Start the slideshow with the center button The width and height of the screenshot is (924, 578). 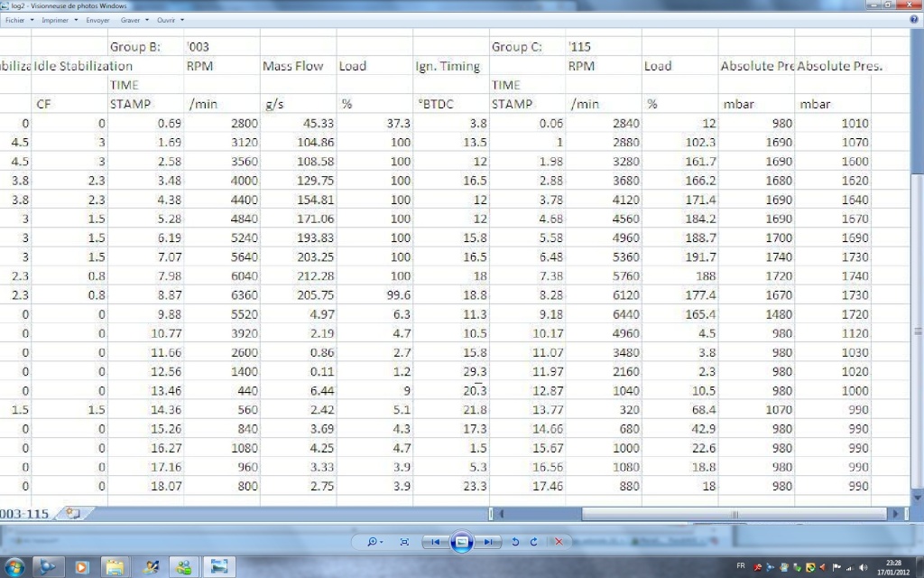coord(461,541)
